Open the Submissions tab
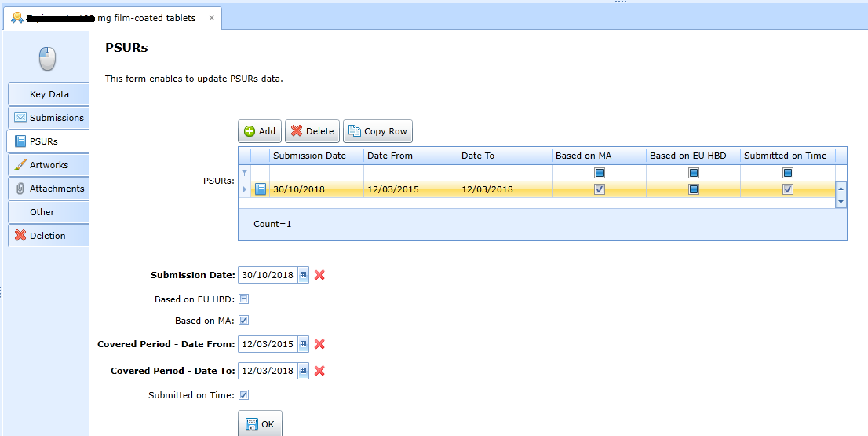The image size is (868, 436). [x=49, y=118]
